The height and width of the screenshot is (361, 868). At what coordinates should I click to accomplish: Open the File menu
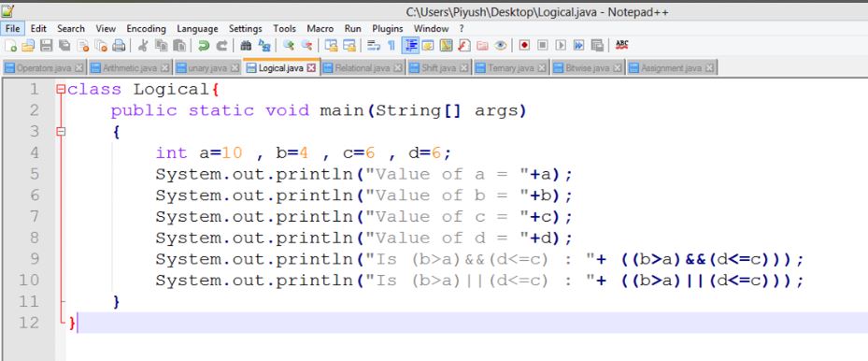click(12, 28)
